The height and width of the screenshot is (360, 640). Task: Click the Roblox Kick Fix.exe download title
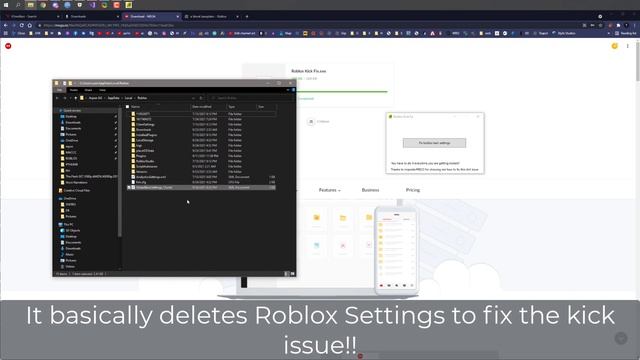pyautogui.click(x=309, y=71)
